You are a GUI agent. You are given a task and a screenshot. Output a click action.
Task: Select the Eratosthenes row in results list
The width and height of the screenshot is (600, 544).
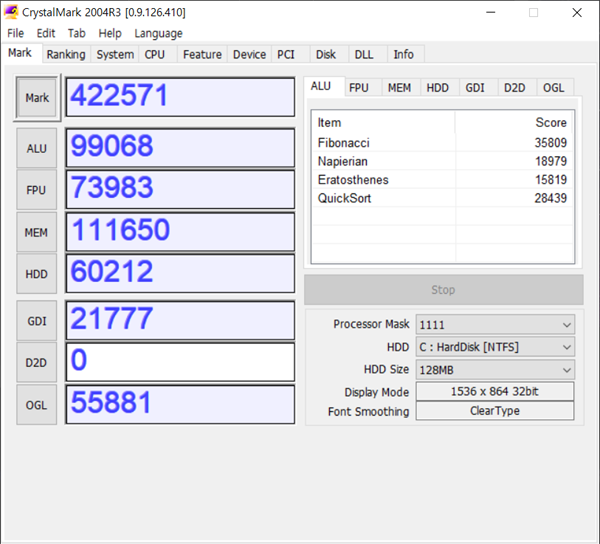coord(443,179)
